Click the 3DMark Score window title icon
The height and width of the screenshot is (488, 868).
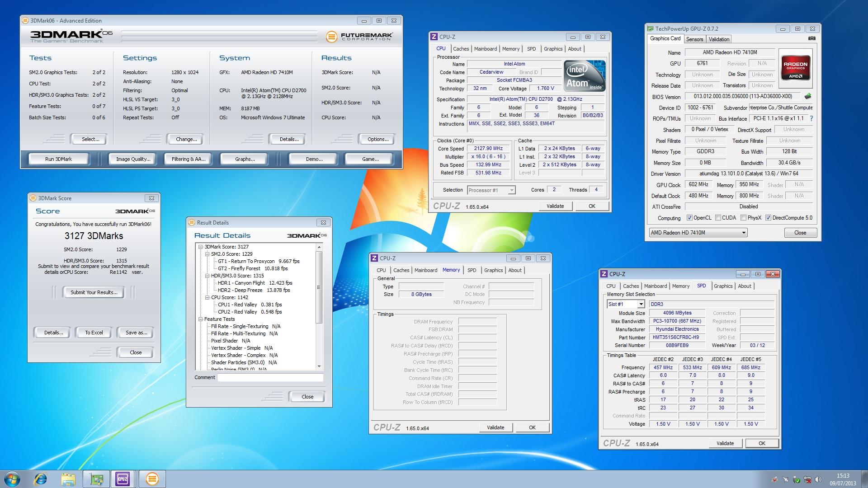click(33, 198)
